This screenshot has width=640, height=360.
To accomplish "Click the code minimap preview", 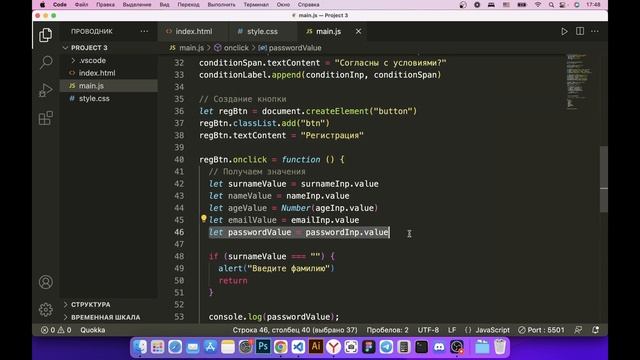I will click(579, 82).
